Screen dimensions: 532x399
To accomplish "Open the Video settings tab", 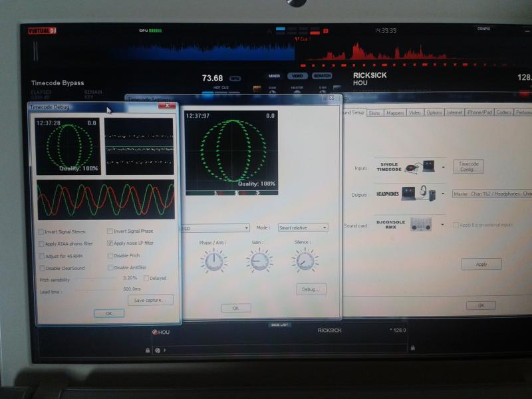I will pyautogui.click(x=414, y=112).
